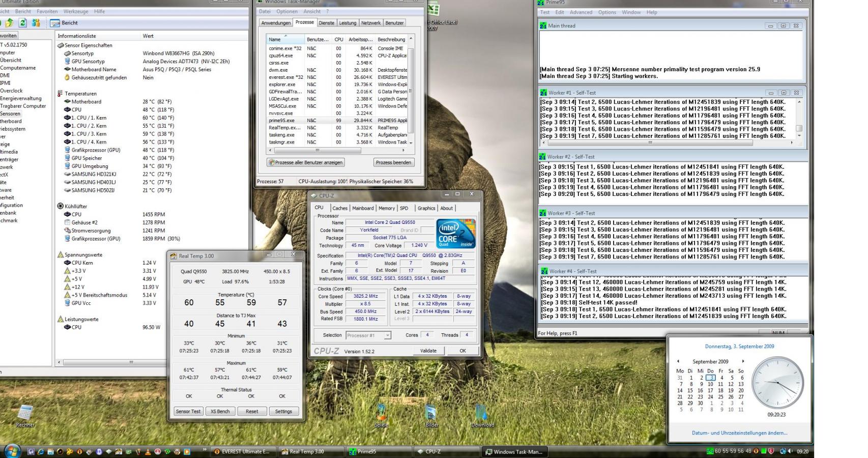Viewport: 868px width, 458px height.
Task: Open the Caches tab in CPU-Z
Action: coord(340,208)
